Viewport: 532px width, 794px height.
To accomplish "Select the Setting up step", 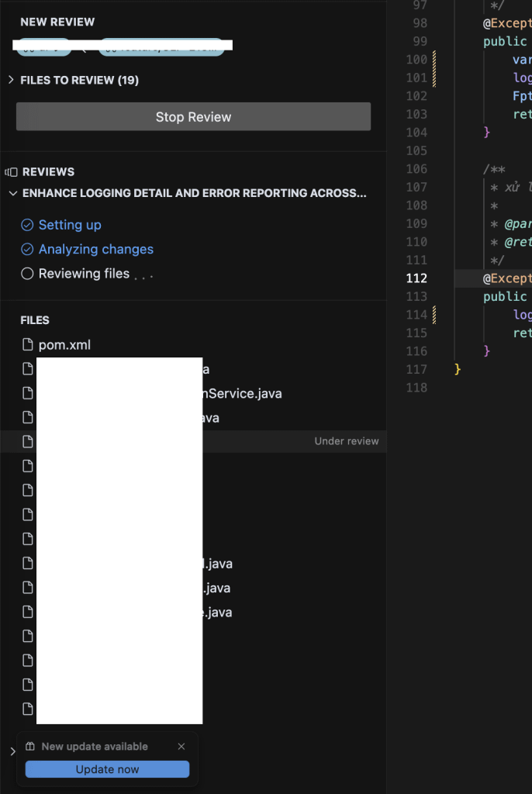I will click(70, 225).
